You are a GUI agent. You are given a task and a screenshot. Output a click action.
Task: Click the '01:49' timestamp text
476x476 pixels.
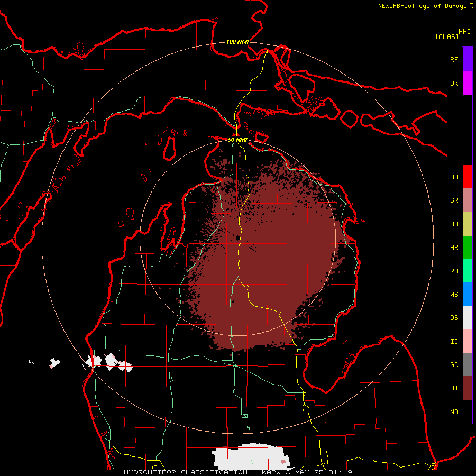(x=340, y=472)
